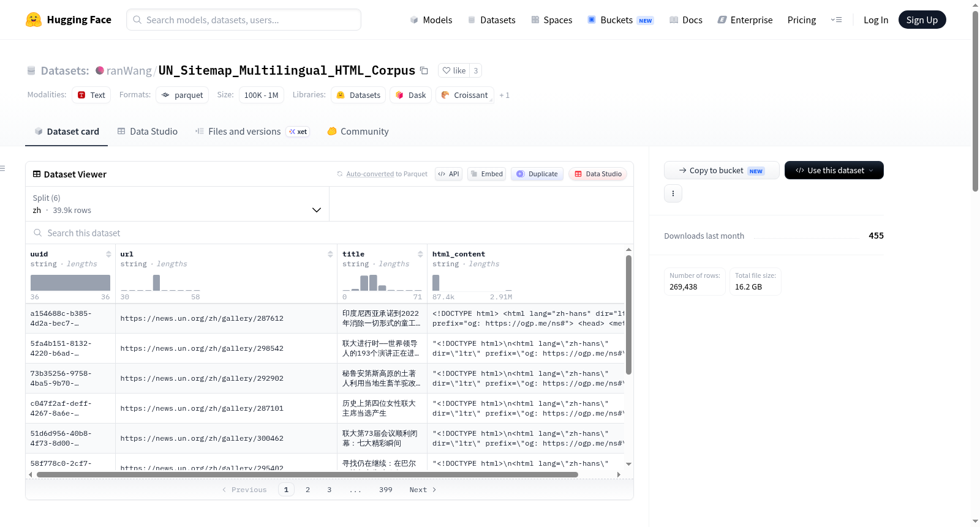The image size is (980, 527).
Task: Sort the url column
Action: coord(330,254)
